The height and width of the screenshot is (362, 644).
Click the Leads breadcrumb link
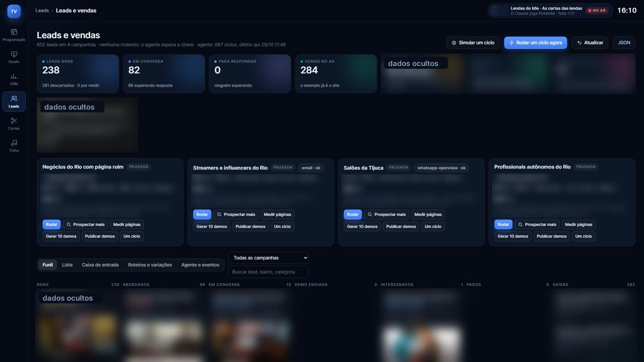point(42,11)
